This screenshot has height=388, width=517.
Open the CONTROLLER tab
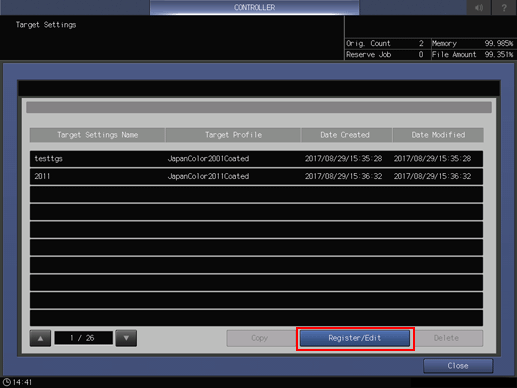tap(254, 7)
